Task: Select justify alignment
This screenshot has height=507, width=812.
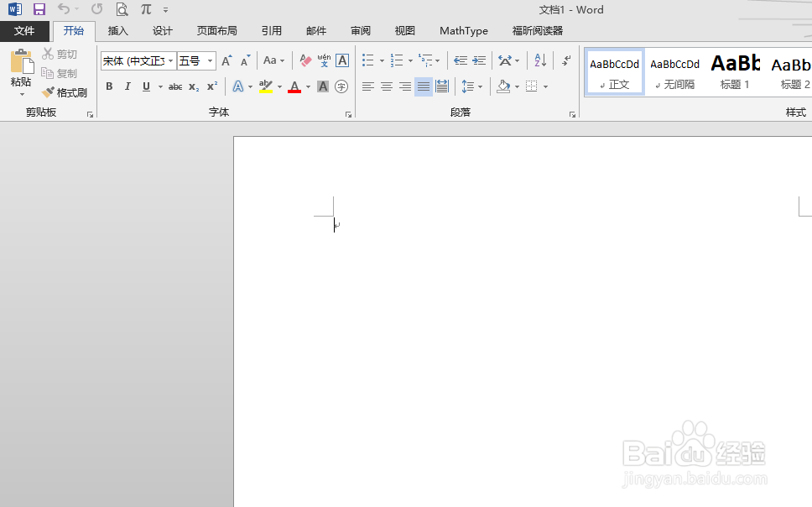Action: [x=424, y=86]
